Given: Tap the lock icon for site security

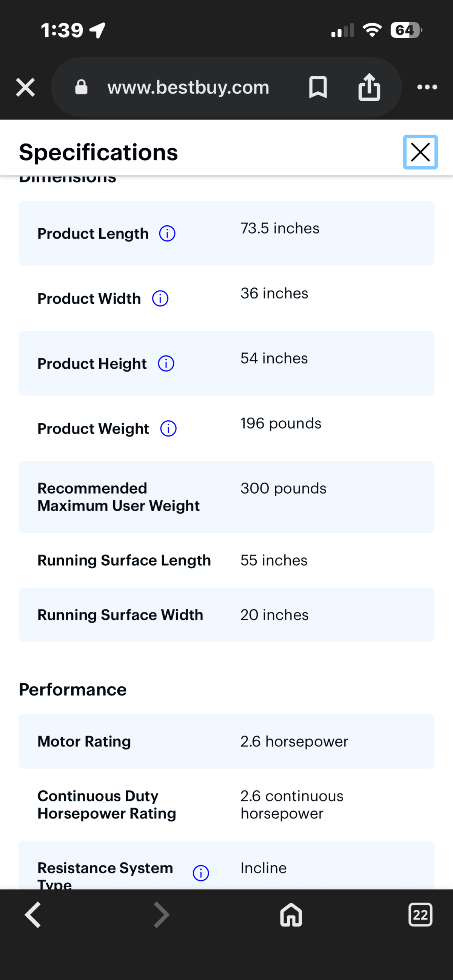Looking at the screenshot, I should pos(82,87).
